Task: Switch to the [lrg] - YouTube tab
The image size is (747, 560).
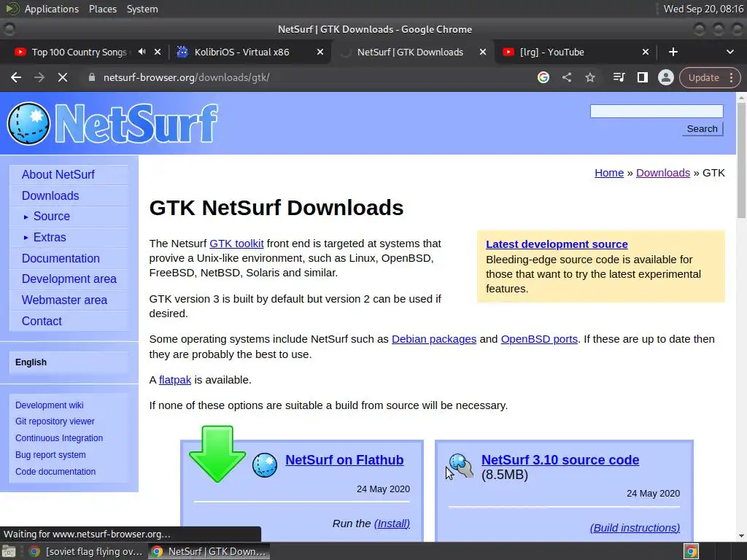Action: (x=551, y=52)
